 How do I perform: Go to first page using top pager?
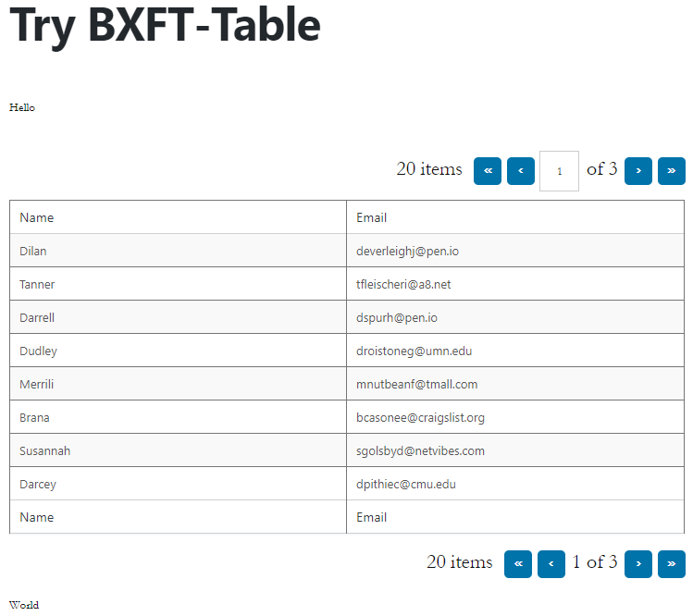(x=488, y=171)
